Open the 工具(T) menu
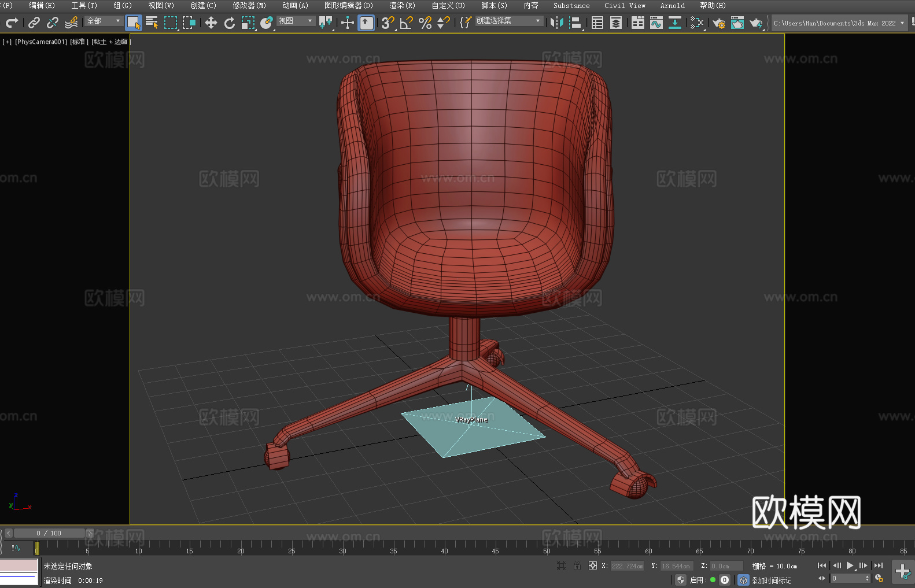 84,5
